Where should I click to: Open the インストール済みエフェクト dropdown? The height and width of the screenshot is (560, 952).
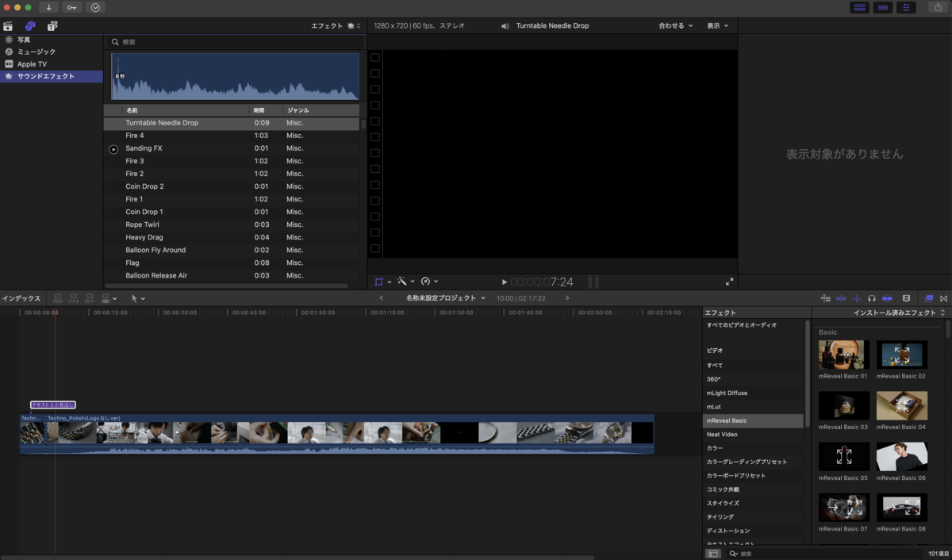pos(899,313)
